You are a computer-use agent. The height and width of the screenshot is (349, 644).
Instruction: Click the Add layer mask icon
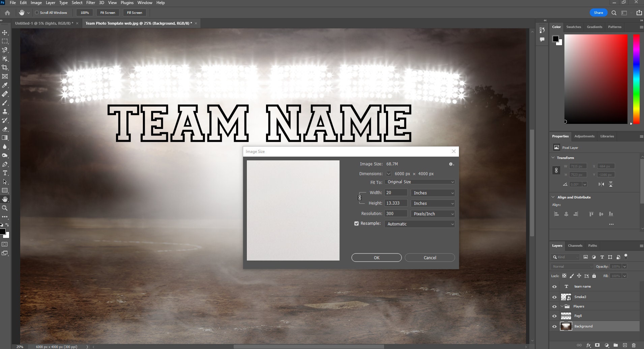pos(597,345)
